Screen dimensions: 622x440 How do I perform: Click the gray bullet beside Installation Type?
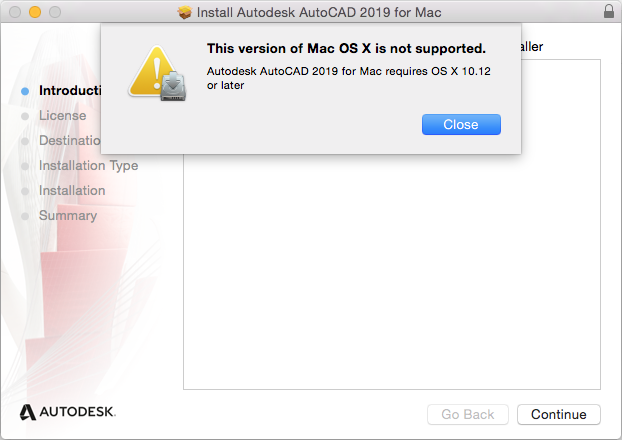[25, 166]
